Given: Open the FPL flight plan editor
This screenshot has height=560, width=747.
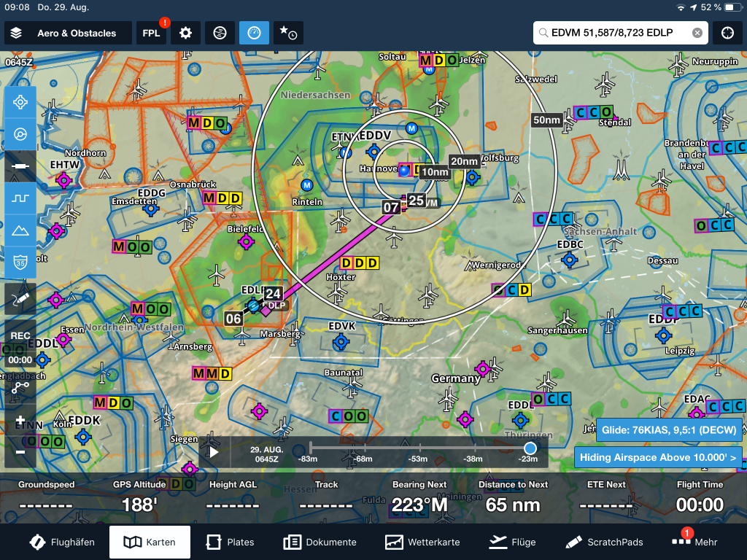Looking at the screenshot, I should coord(151,33).
